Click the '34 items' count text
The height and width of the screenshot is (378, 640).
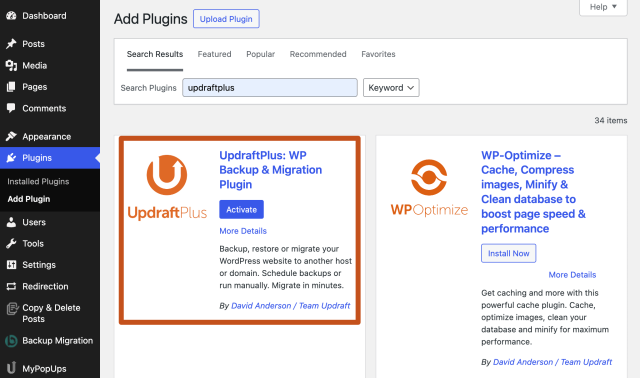tap(611, 120)
